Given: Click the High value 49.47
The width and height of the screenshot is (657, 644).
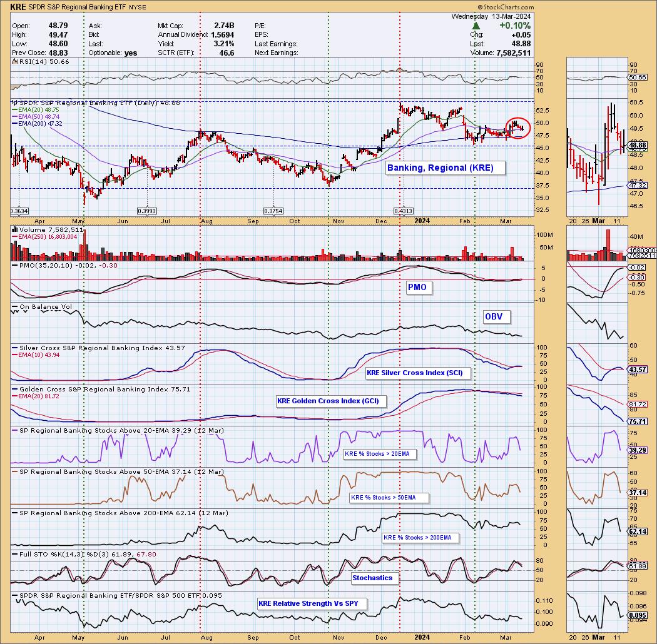Looking at the screenshot, I should coord(58,35).
